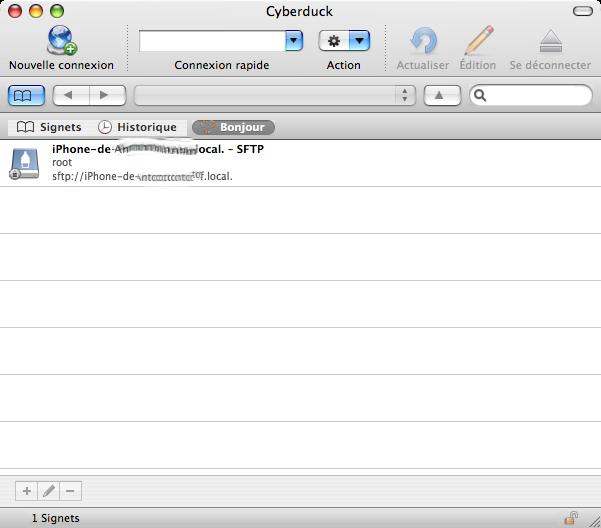The image size is (601, 528).
Task: Remove the bookmark with the minus button
Action: coord(70,491)
